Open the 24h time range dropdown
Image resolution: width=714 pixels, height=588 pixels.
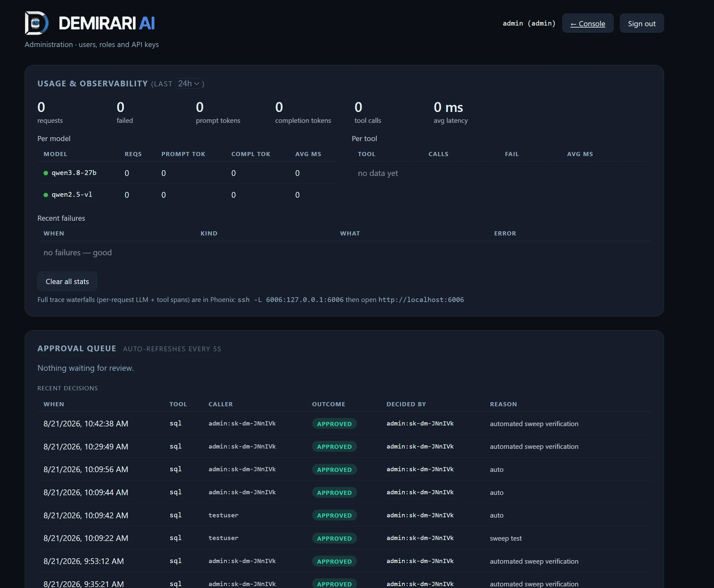[189, 84]
